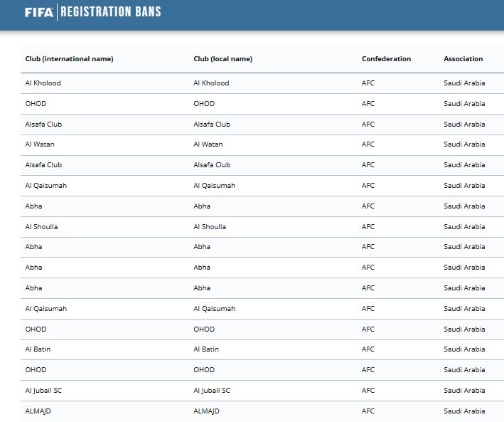Select ALMAJD in international name column

pos(38,411)
